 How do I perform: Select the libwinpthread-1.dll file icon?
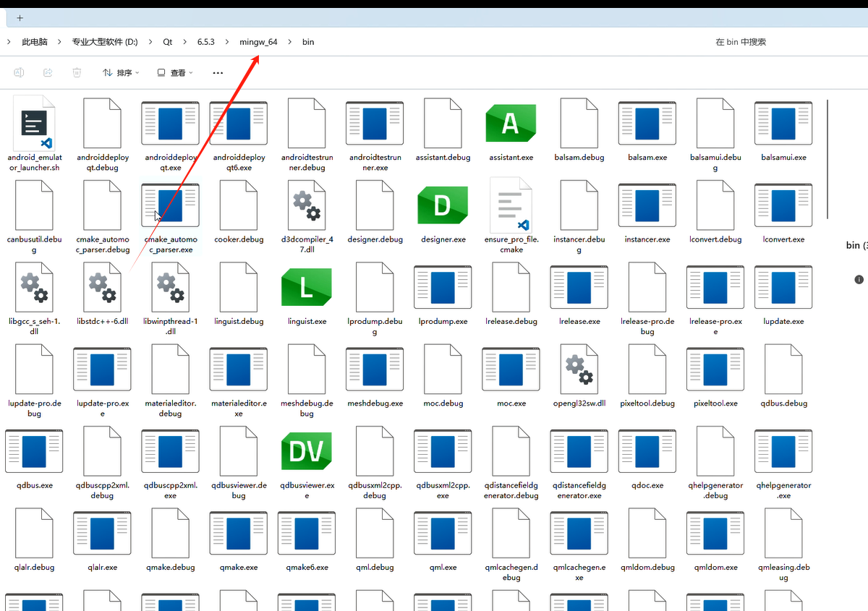click(x=170, y=287)
